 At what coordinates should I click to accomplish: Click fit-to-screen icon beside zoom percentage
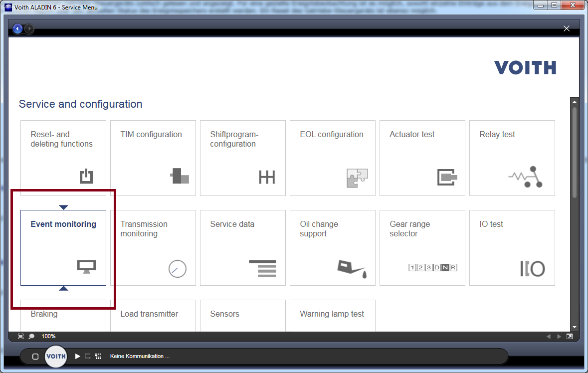(x=20, y=336)
